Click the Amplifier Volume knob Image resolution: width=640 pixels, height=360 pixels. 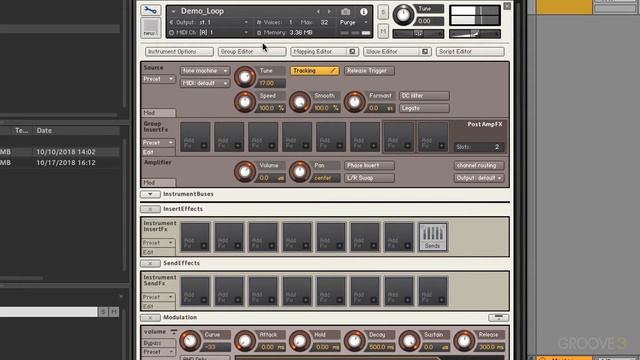point(244,171)
